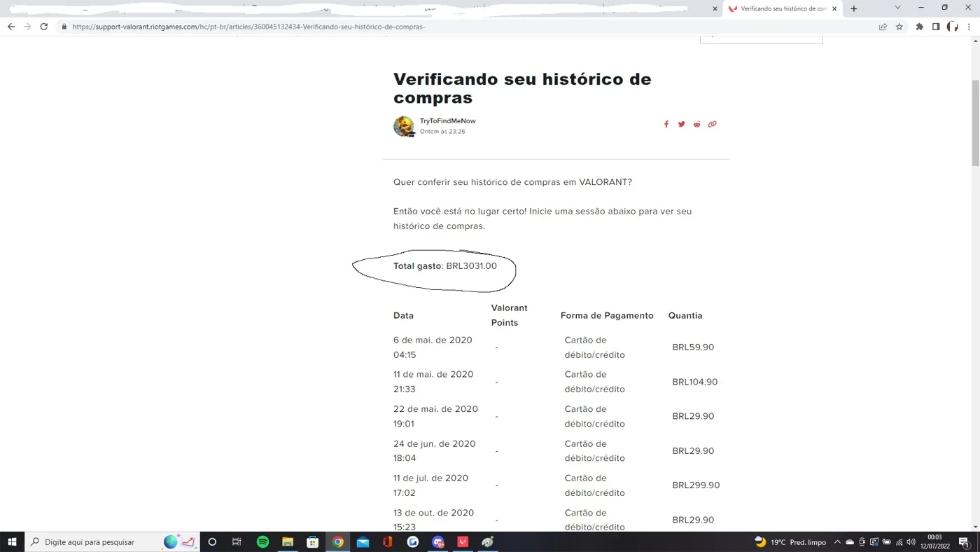Open Mail app from taskbar
Image resolution: width=980 pixels, height=552 pixels.
pos(363,541)
